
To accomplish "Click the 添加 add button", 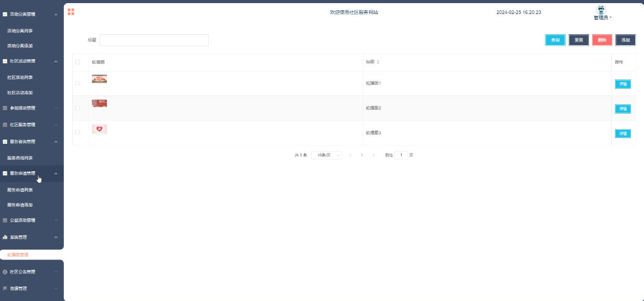I will 625,40.
